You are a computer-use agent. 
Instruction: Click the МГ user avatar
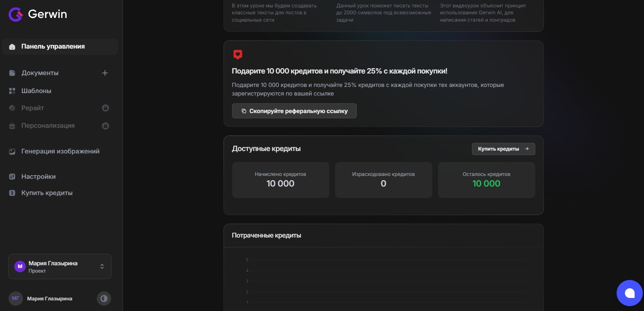[x=16, y=298]
